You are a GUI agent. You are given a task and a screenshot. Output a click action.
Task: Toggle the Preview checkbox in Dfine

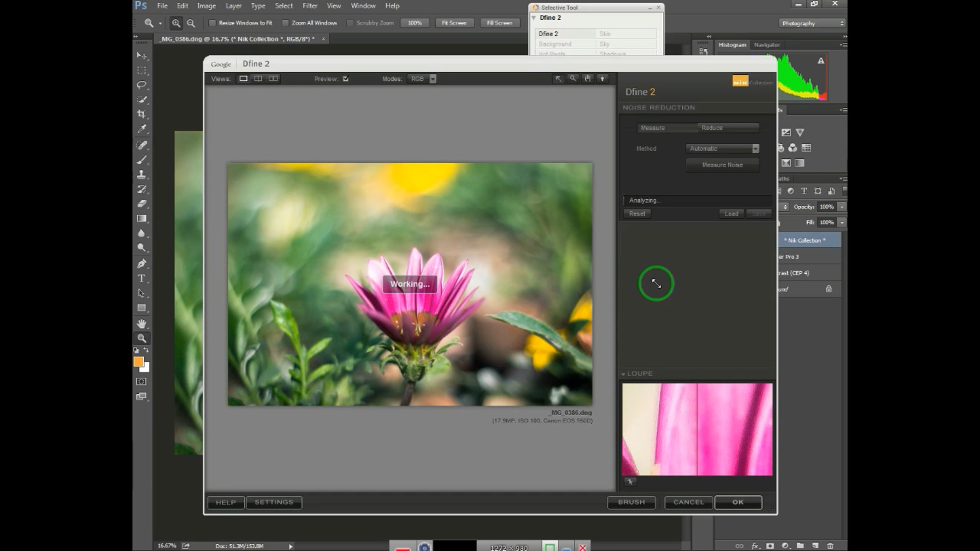click(346, 79)
